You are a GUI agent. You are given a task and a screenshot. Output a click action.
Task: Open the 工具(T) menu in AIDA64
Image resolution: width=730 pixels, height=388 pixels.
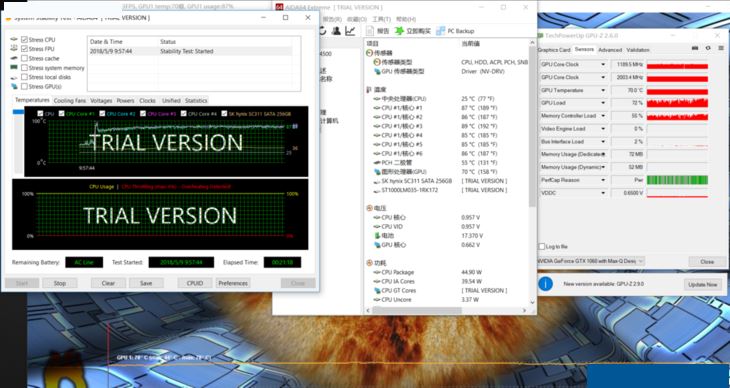[x=382, y=19]
